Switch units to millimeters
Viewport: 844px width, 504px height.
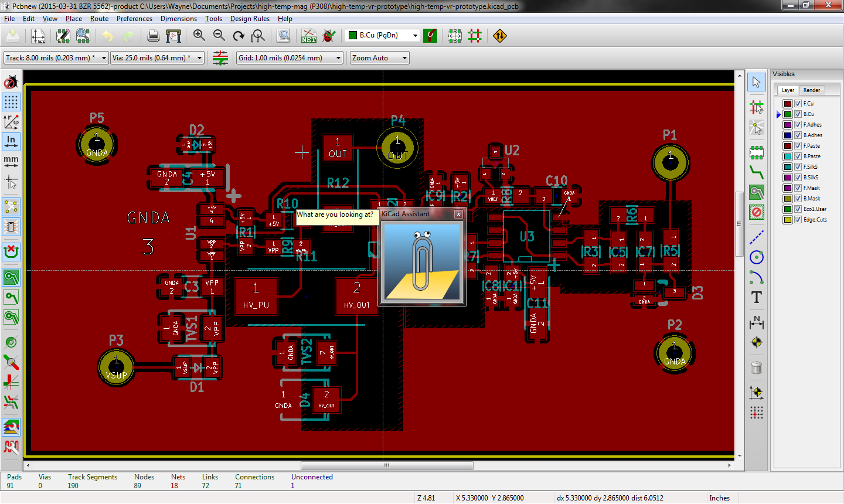pos(11,161)
